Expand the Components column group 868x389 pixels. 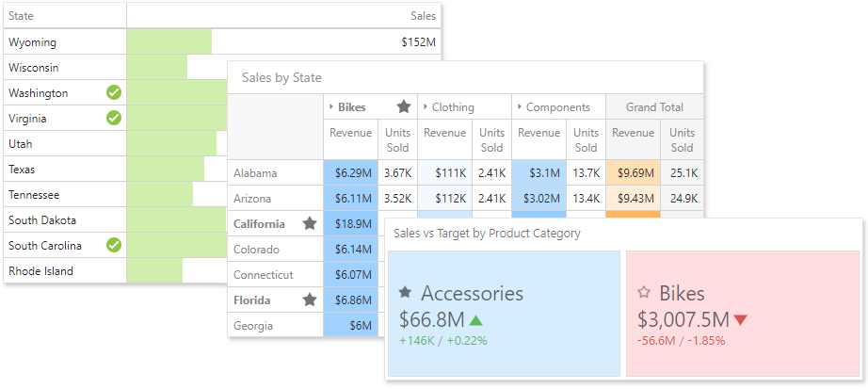coord(519,107)
